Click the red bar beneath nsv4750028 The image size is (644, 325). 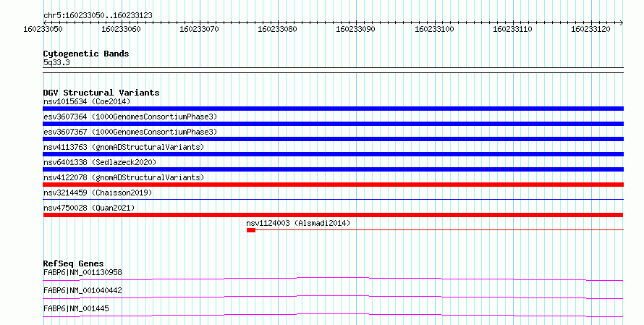pos(333,215)
